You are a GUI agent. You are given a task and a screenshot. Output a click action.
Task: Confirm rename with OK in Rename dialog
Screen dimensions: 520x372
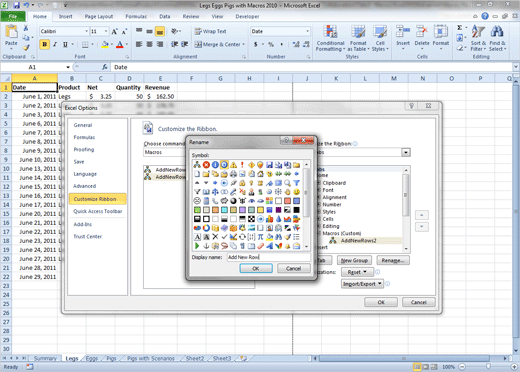click(x=256, y=268)
